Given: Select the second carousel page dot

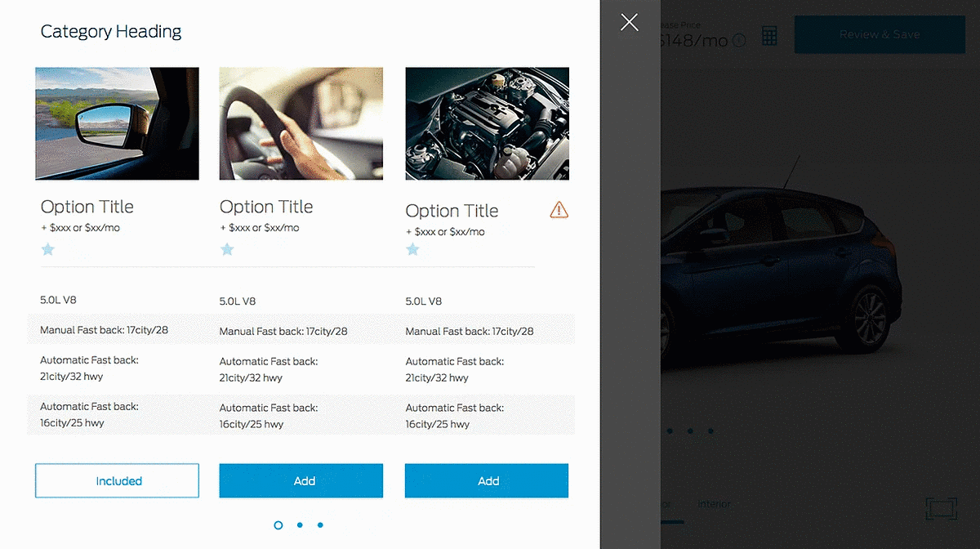Looking at the screenshot, I should pyautogui.click(x=300, y=525).
